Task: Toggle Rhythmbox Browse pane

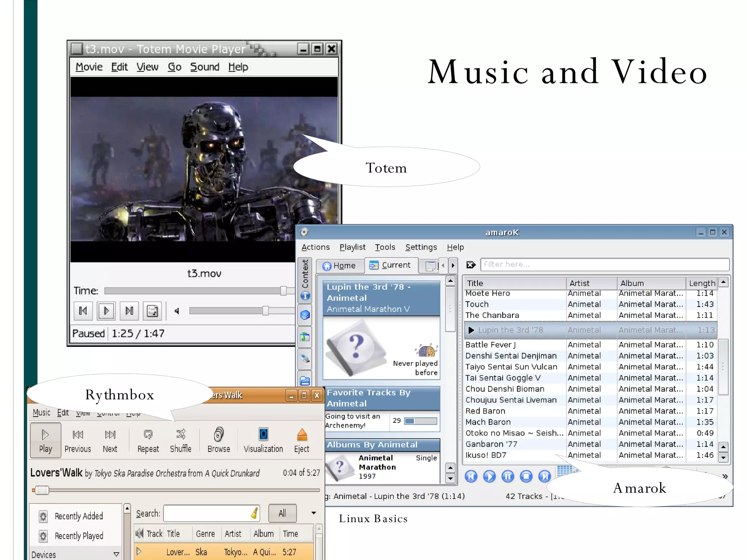Action: click(218, 441)
